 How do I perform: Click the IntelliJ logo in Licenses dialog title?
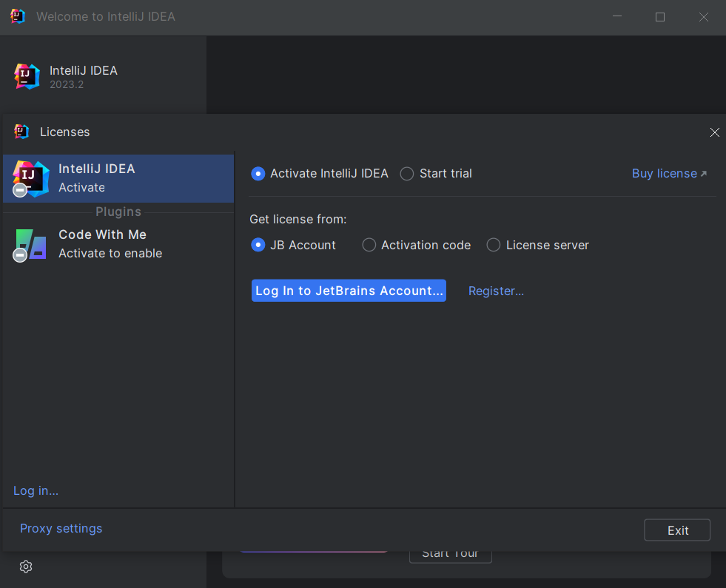(21, 132)
